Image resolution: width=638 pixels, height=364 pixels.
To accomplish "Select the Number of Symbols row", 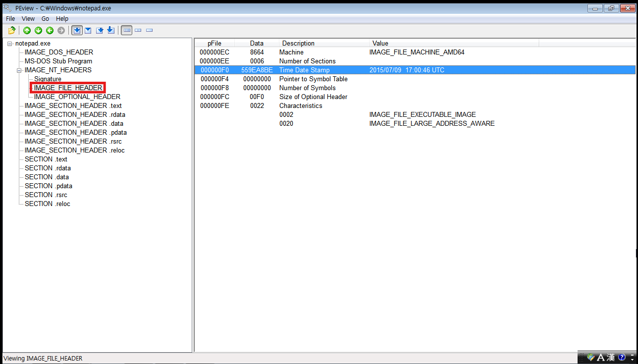I will [x=415, y=88].
